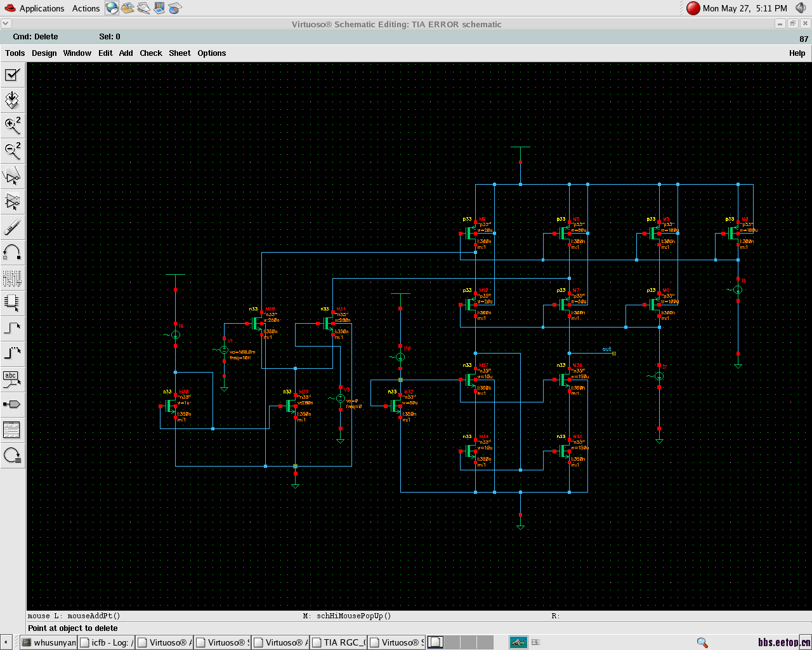Open the Check menu
812x650 pixels.
click(x=150, y=53)
